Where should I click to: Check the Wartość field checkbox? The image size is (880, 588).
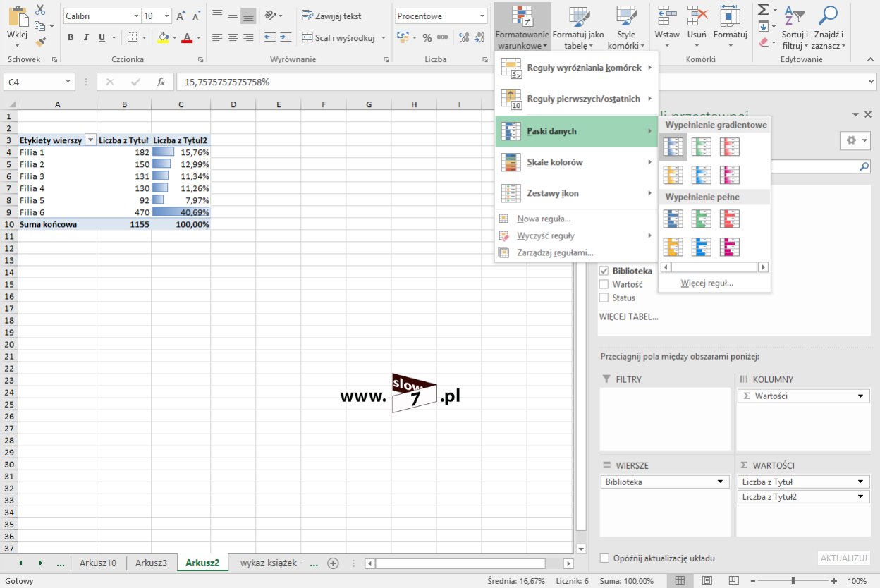(x=604, y=284)
